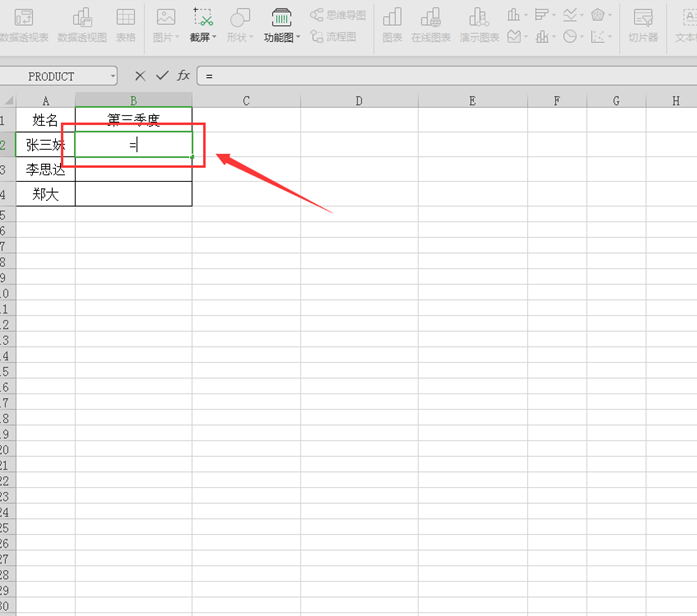697x616 pixels.
Task: Click the 流程图 flowchart button
Action: (332, 37)
